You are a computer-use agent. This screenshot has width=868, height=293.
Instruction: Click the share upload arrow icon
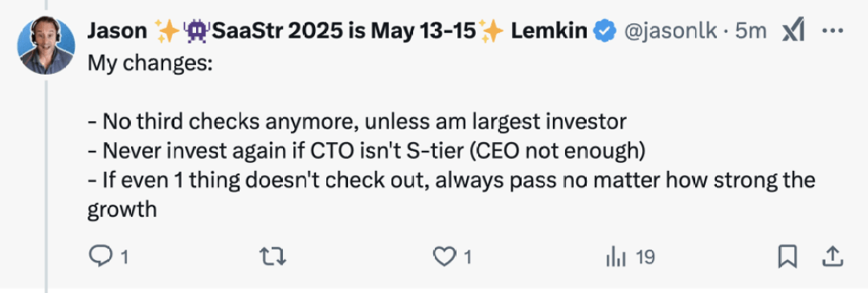(833, 257)
